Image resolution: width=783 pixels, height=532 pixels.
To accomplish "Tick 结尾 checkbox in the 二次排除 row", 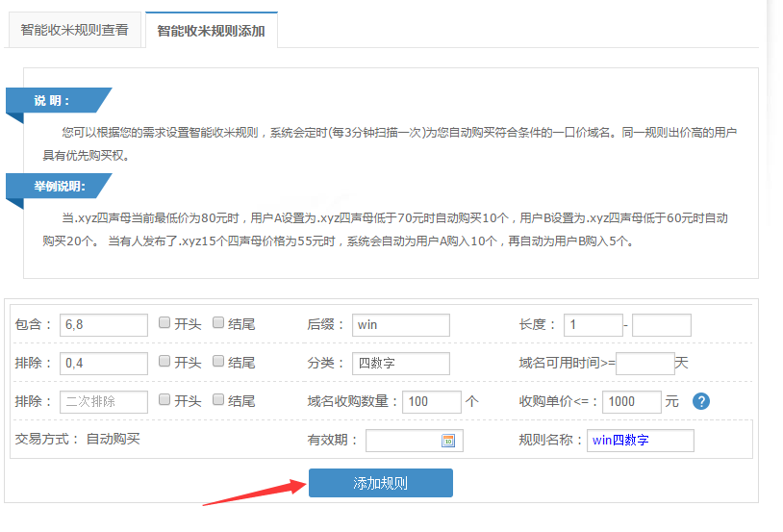I will 219,400.
